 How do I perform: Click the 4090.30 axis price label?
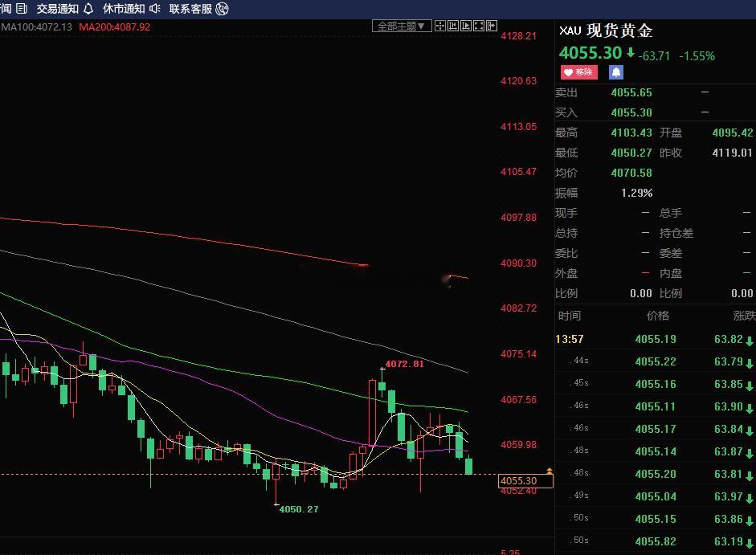(x=518, y=263)
